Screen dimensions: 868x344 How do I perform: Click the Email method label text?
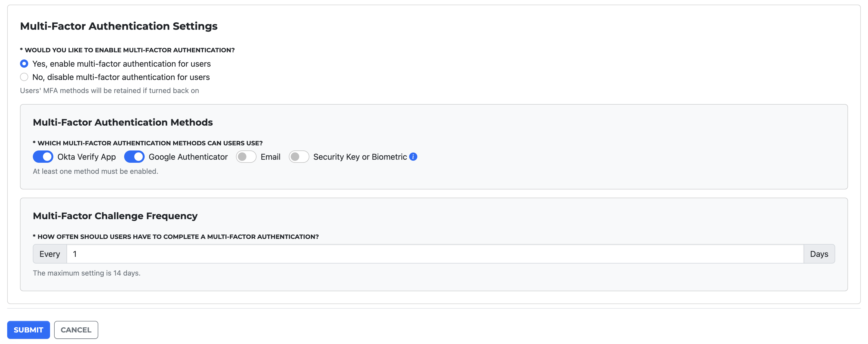(271, 157)
